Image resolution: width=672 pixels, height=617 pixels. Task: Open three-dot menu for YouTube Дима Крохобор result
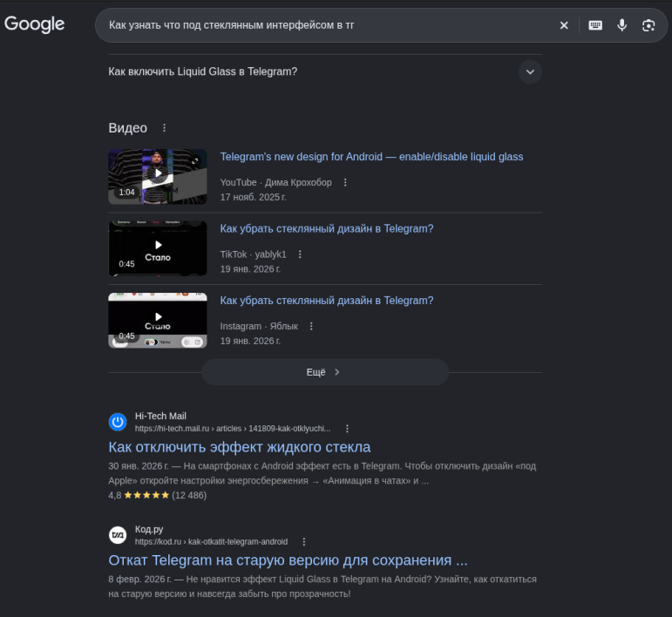coord(345,182)
